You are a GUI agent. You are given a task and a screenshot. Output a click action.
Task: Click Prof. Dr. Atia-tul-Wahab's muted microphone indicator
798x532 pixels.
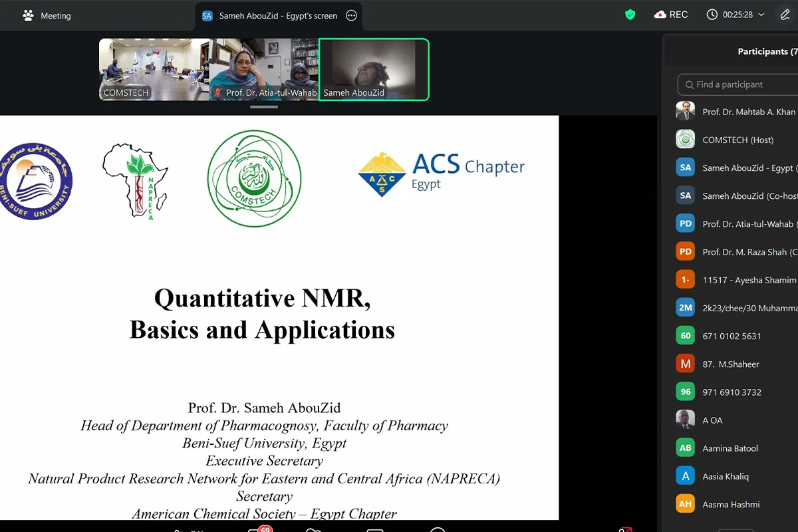point(217,92)
